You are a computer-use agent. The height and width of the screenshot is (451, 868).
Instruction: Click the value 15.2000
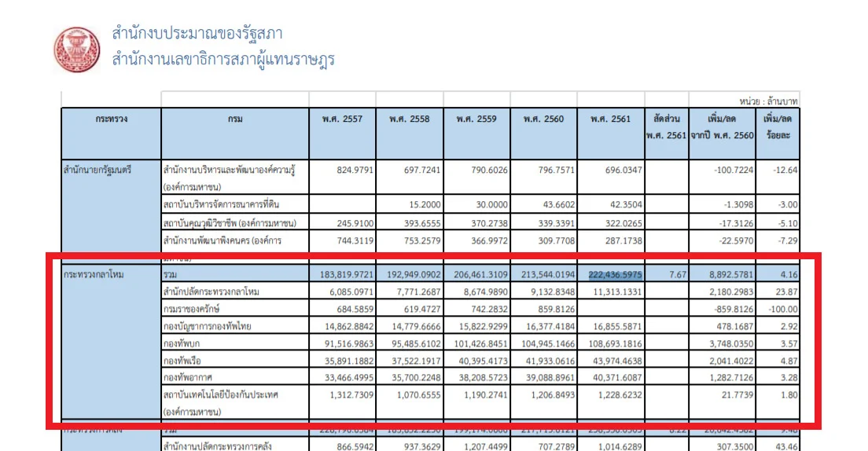pyautogui.click(x=425, y=204)
